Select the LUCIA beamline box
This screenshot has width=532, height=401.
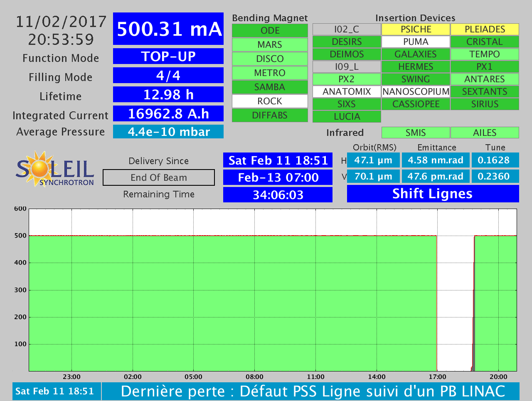[x=347, y=116]
